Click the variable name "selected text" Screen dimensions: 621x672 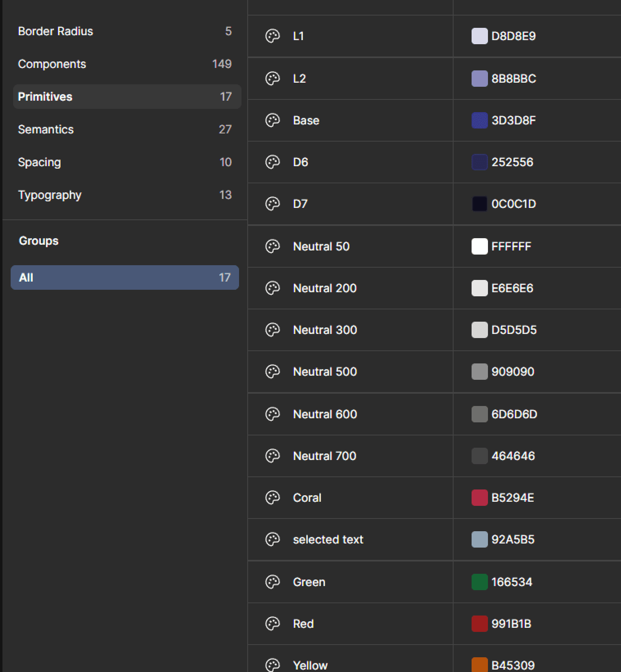[x=328, y=539]
